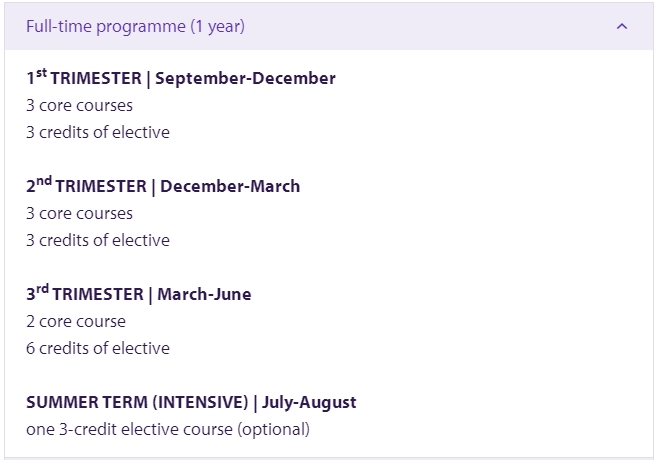This screenshot has width=659, height=460.
Task: Collapse the Full-time programme chevron icon
Action: (622, 26)
